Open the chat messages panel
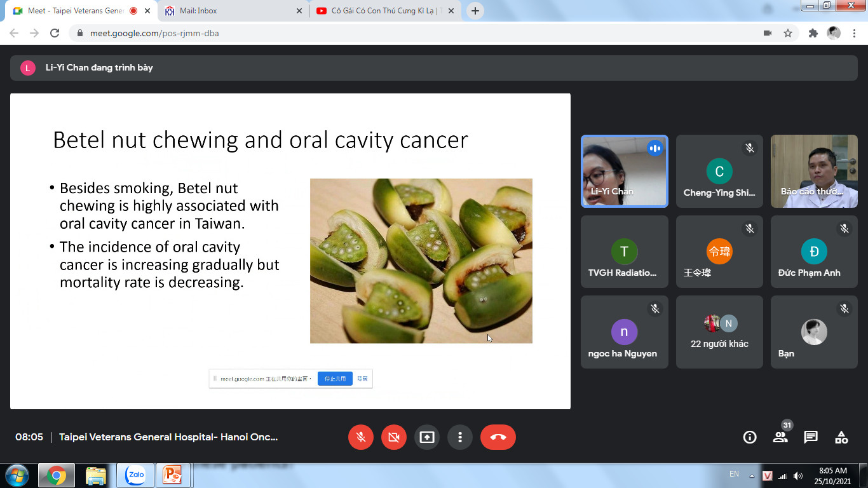 tap(811, 437)
